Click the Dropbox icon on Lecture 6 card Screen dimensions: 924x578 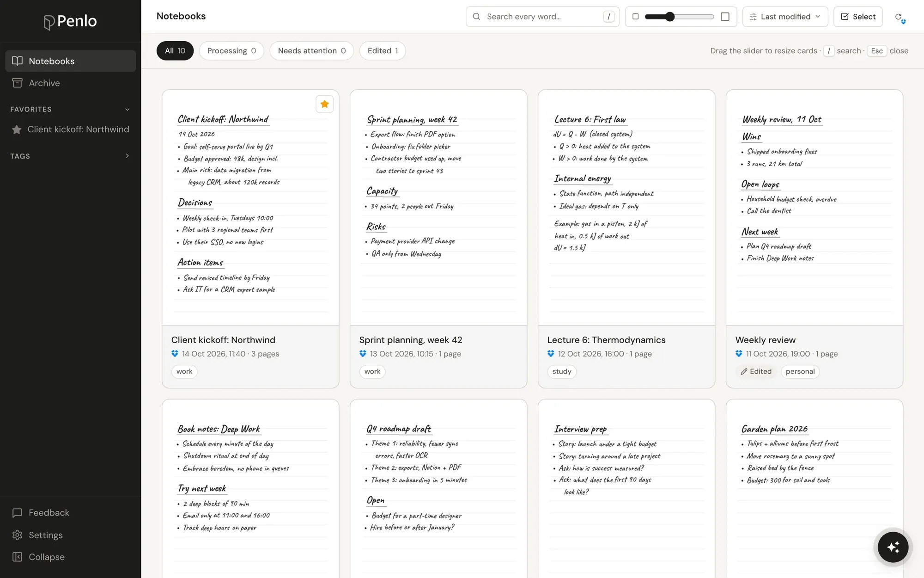(x=551, y=354)
